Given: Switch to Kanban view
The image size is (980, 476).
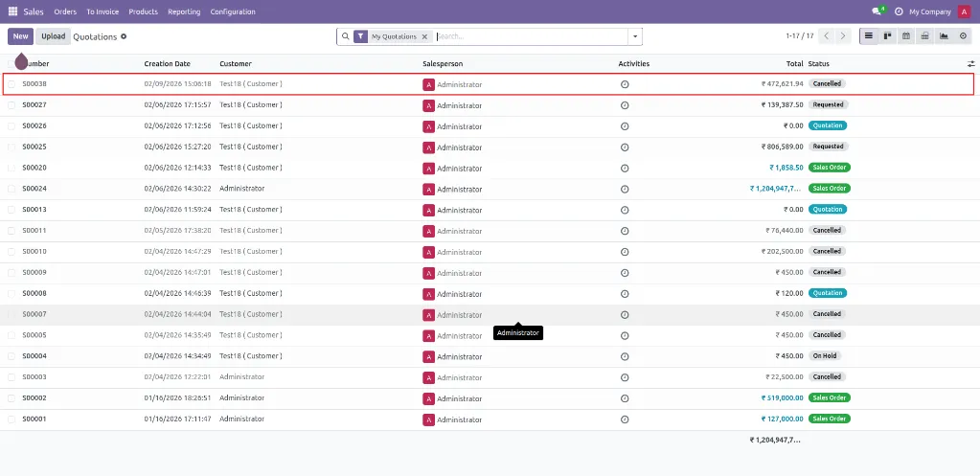Looking at the screenshot, I should (x=888, y=36).
